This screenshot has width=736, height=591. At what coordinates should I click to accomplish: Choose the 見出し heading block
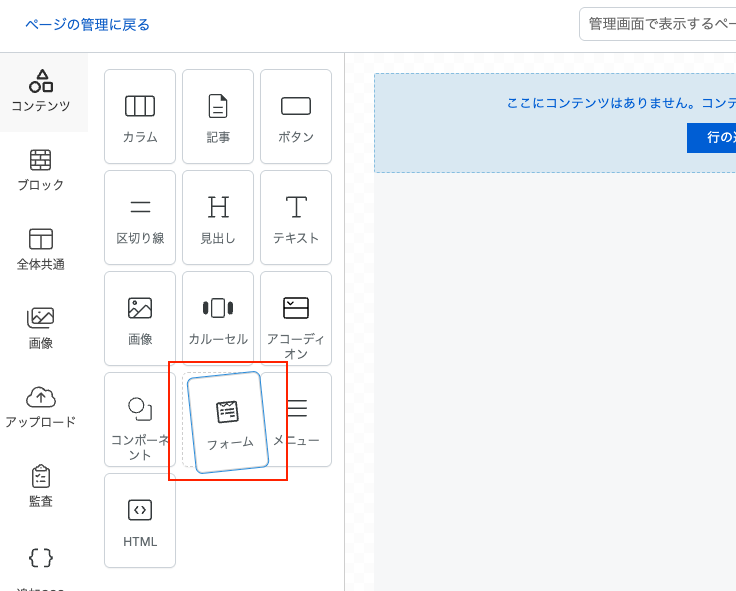(218, 218)
